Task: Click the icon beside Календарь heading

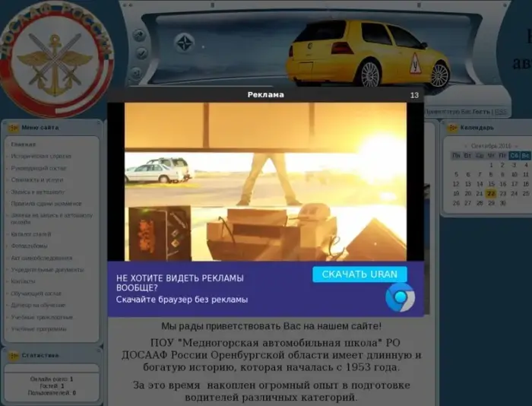Action: pos(452,128)
